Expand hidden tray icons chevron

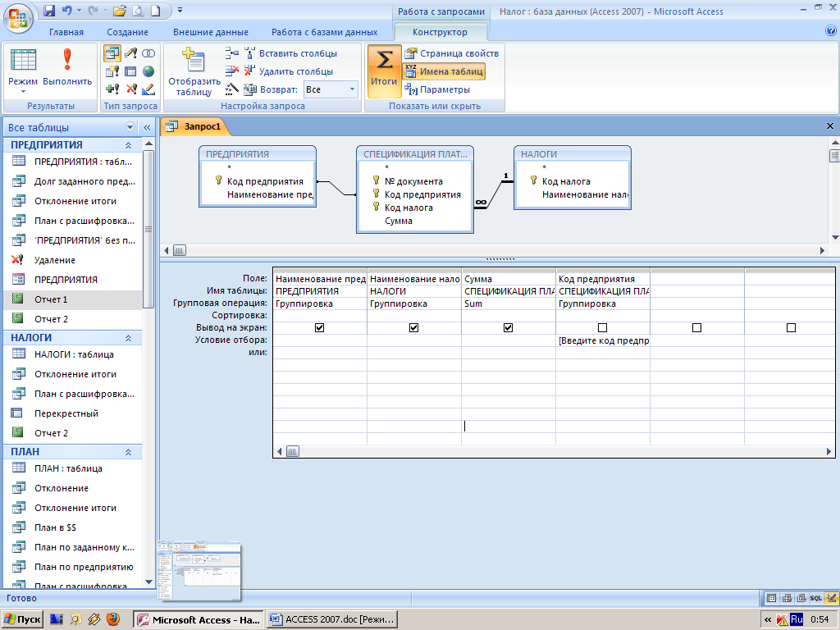[x=768, y=620]
